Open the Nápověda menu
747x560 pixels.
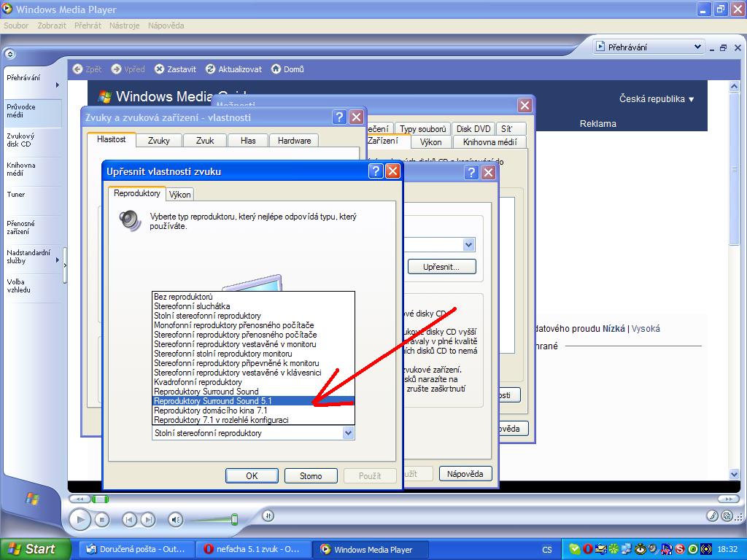click(166, 26)
